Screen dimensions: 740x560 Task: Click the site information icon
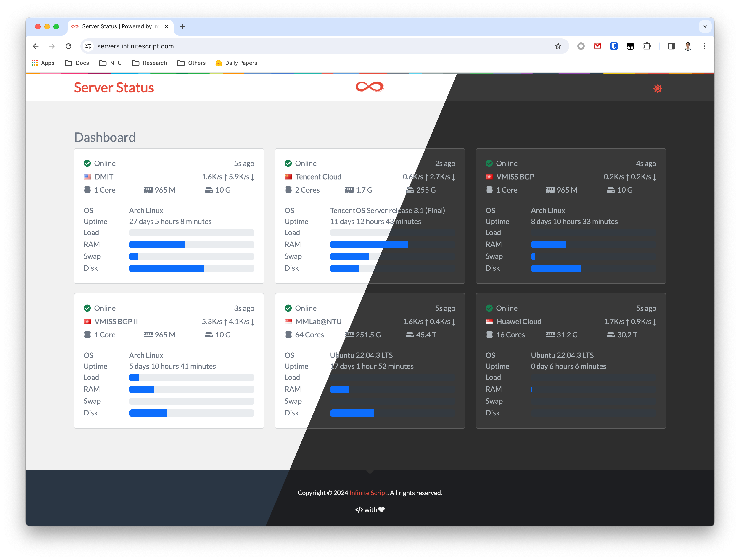(88, 46)
